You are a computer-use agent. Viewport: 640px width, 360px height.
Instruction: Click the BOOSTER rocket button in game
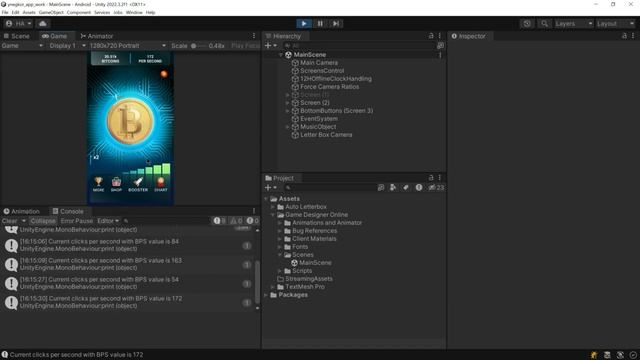coord(138,184)
